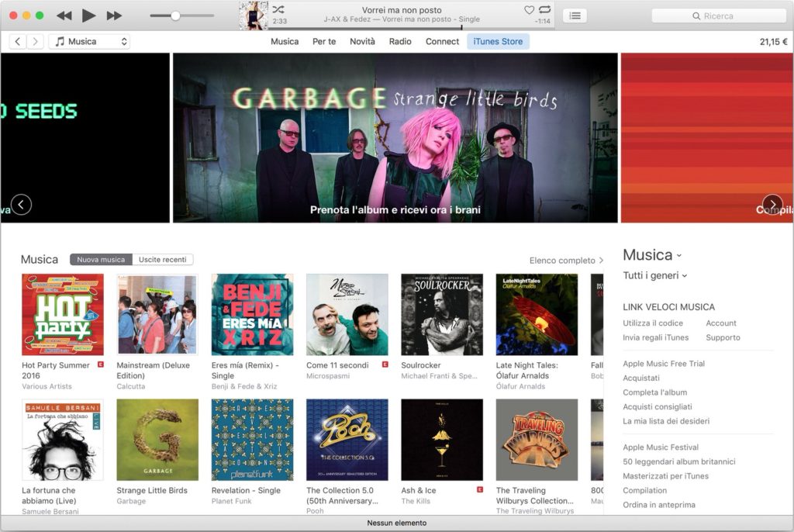Viewport: 794px width, 532px height.
Task: Open the Acquistati link
Action: point(641,378)
